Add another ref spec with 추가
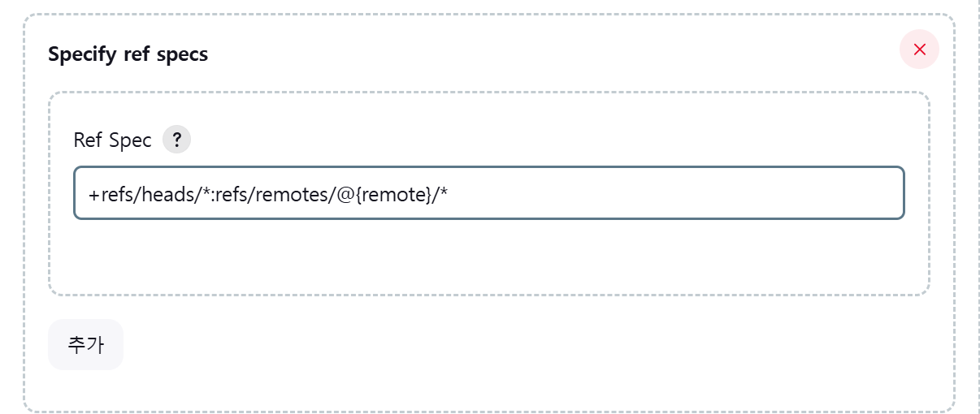 pos(85,345)
